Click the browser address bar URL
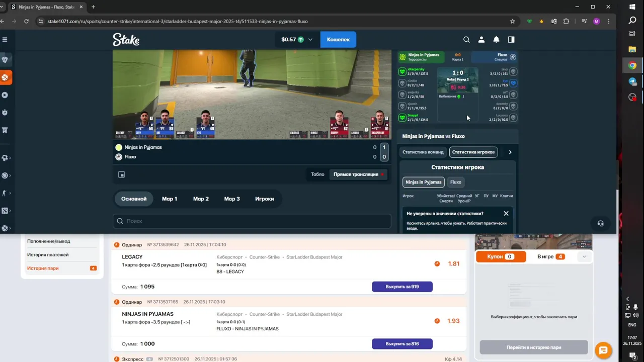The height and width of the screenshot is (362, 644). coord(178,21)
